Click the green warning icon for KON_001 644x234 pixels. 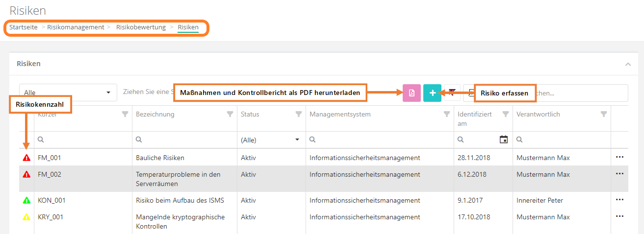[x=26, y=200]
